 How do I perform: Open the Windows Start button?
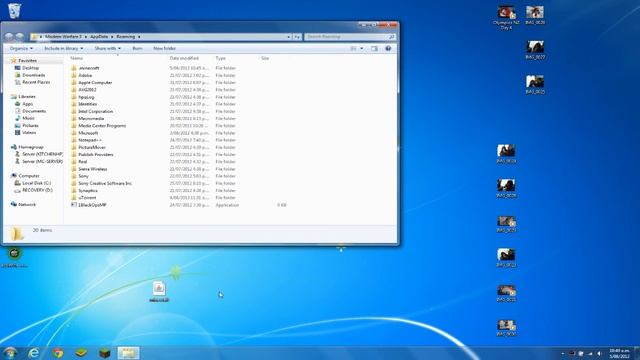coord(10,353)
